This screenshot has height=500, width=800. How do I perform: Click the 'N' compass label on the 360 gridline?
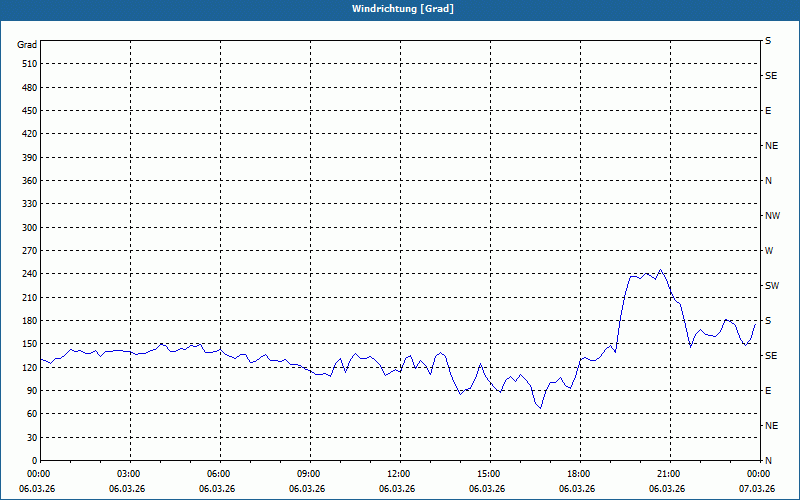click(768, 181)
